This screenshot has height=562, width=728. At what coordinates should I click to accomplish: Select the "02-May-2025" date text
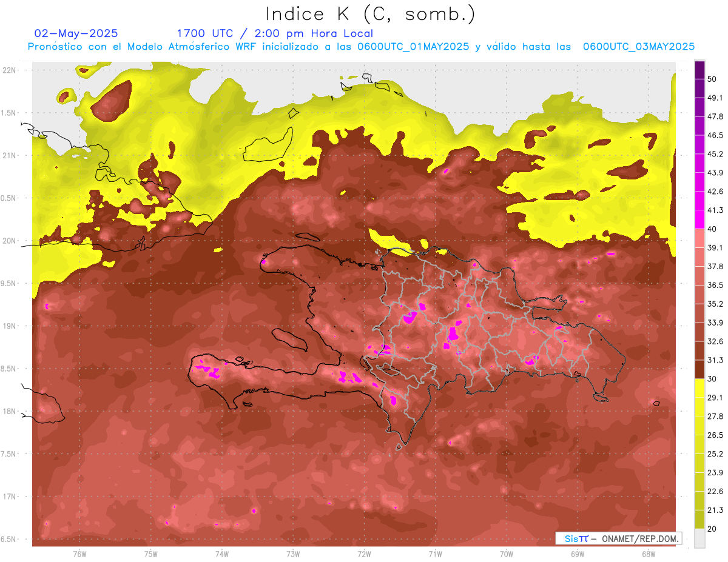(x=76, y=33)
